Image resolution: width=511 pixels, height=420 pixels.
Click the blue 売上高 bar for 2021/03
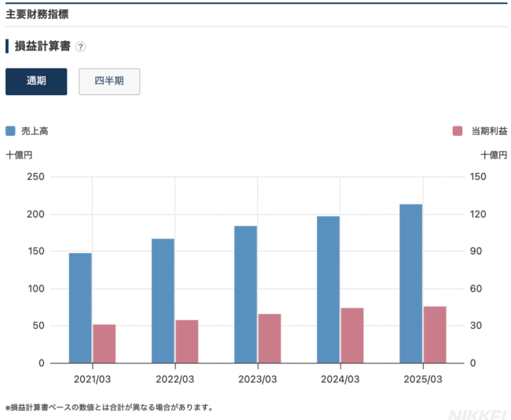click(x=80, y=308)
